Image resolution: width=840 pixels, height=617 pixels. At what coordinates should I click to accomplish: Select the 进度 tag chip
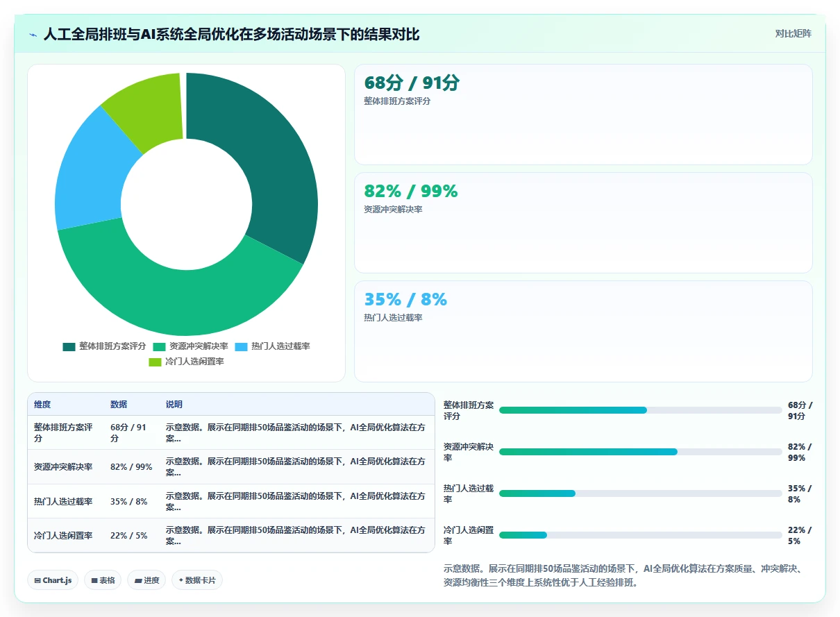(146, 580)
